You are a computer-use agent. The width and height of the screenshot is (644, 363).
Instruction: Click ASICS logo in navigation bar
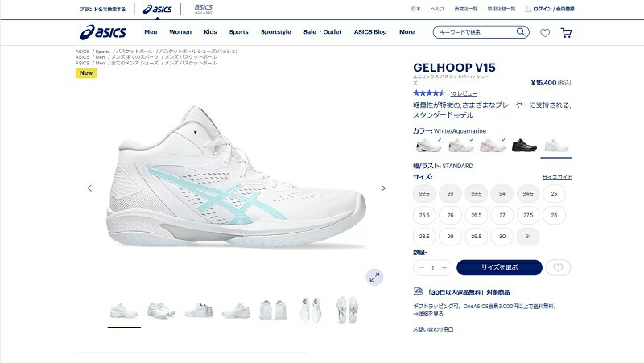click(103, 32)
